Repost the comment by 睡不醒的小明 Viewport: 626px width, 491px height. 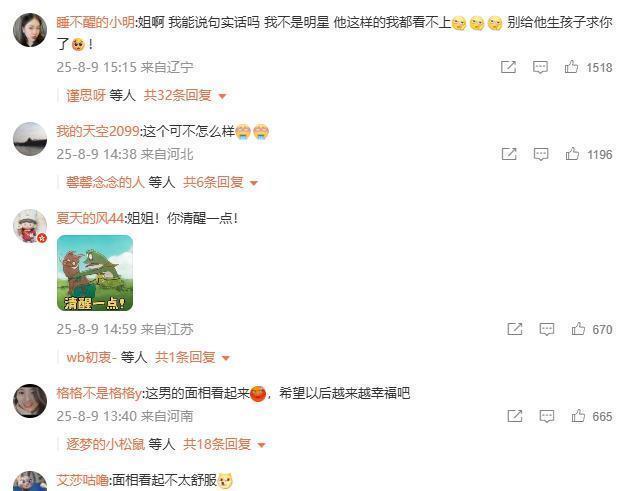click(508, 67)
